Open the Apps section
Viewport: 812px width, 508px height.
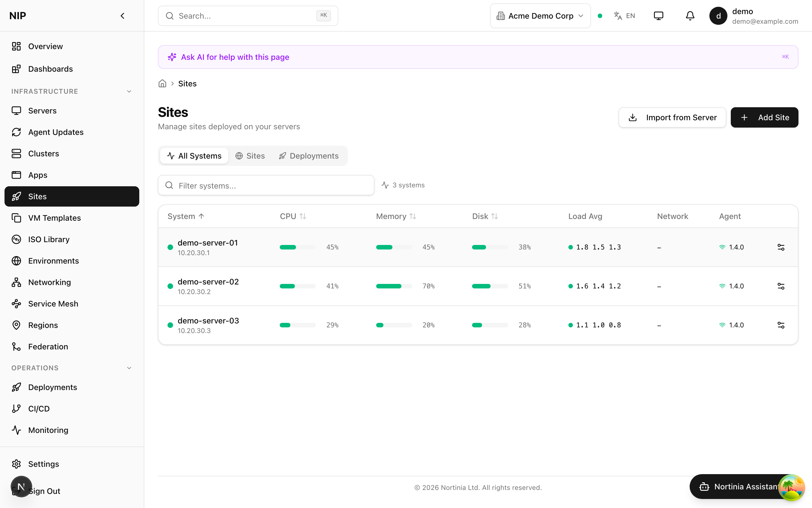72,175
